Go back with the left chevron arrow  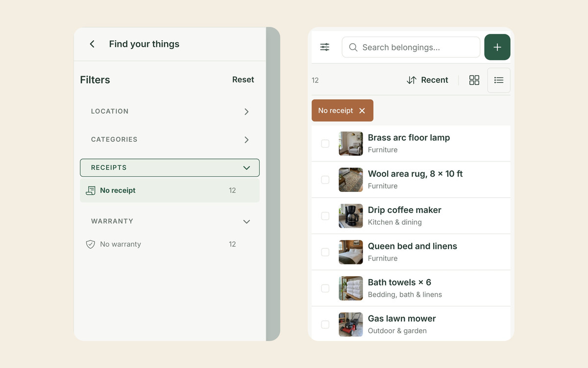[x=92, y=44]
